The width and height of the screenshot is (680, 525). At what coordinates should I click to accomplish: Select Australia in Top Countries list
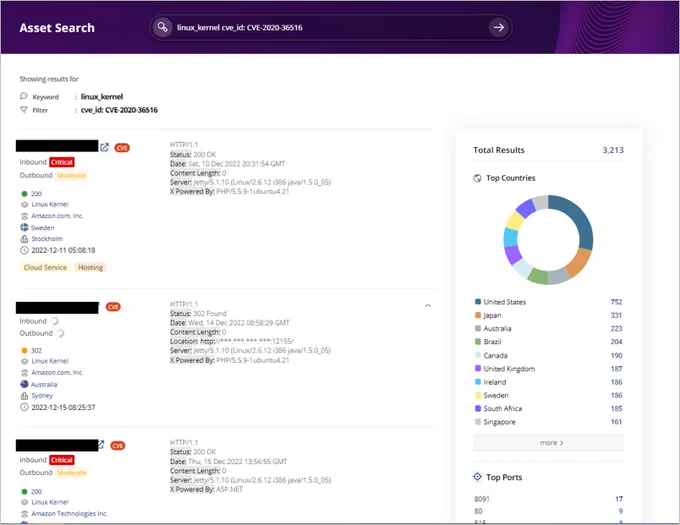tap(497, 329)
